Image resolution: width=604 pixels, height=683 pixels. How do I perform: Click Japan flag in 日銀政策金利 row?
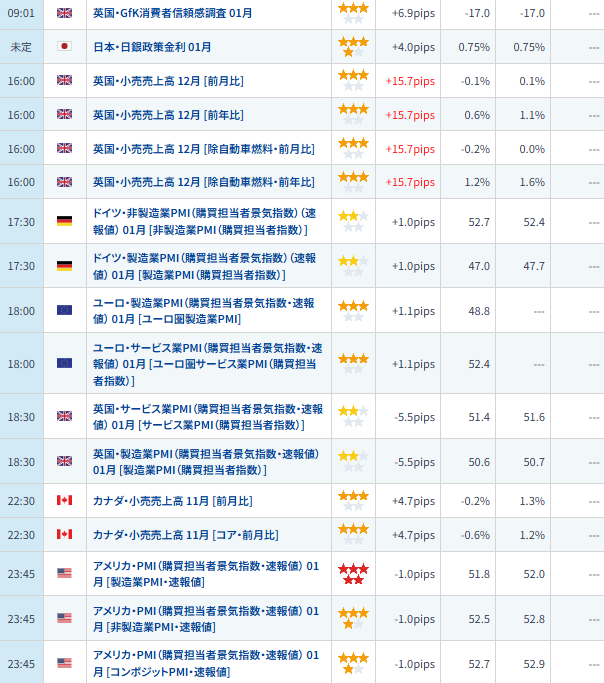[64, 47]
